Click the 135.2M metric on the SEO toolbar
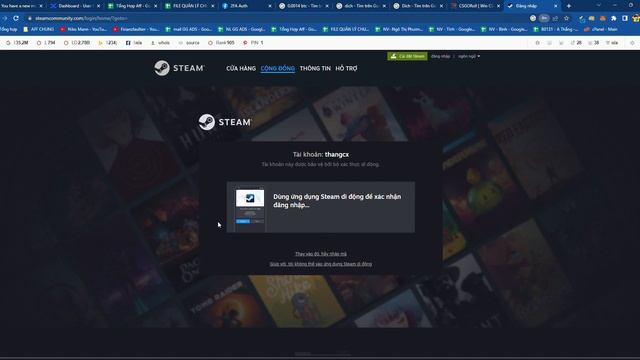The width and height of the screenshot is (640, 360). pos(17,42)
